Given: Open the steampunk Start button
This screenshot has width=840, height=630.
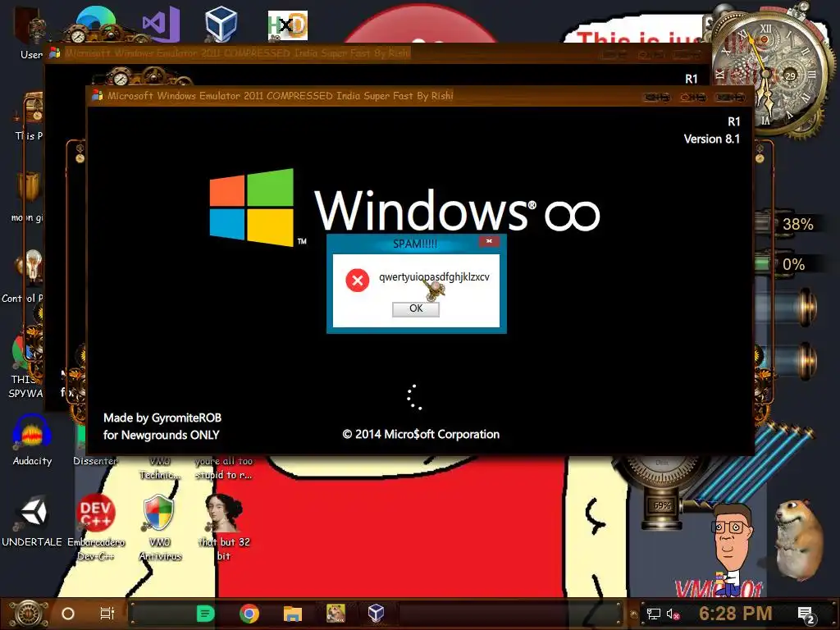Looking at the screenshot, I should tap(30, 614).
